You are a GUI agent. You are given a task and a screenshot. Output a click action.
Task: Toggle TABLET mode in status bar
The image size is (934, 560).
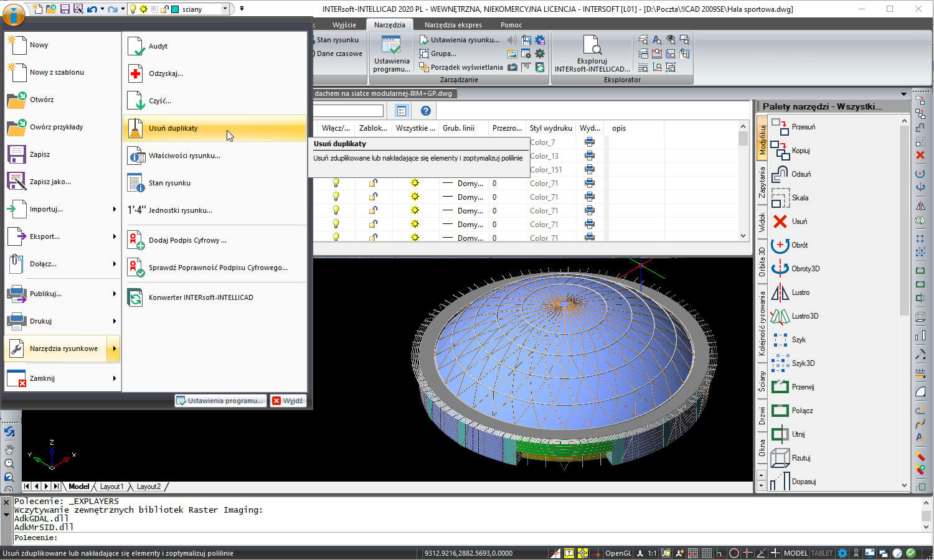[822, 553]
